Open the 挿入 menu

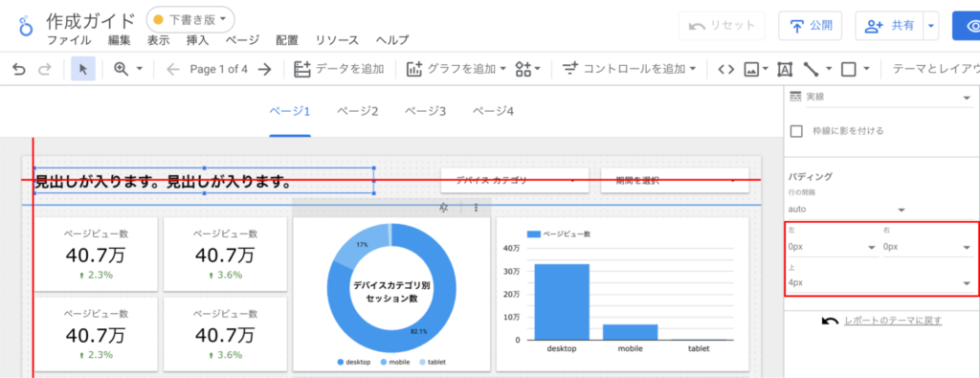pos(197,40)
